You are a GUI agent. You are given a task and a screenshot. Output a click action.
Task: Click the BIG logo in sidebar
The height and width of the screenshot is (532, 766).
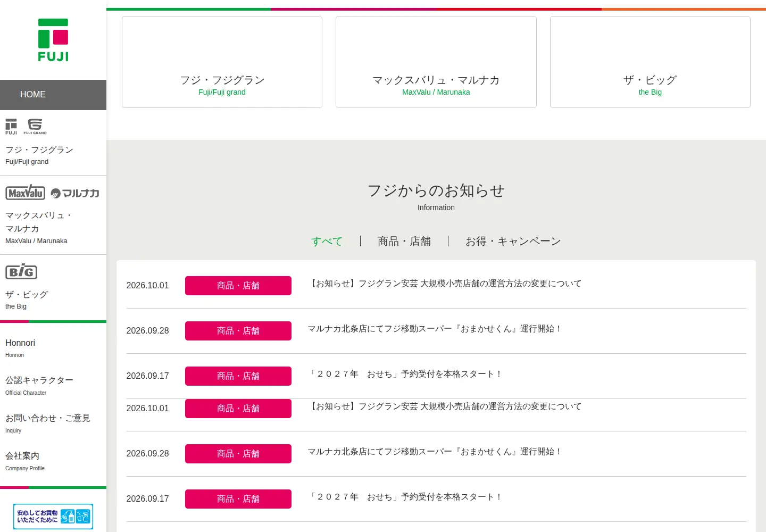21,271
